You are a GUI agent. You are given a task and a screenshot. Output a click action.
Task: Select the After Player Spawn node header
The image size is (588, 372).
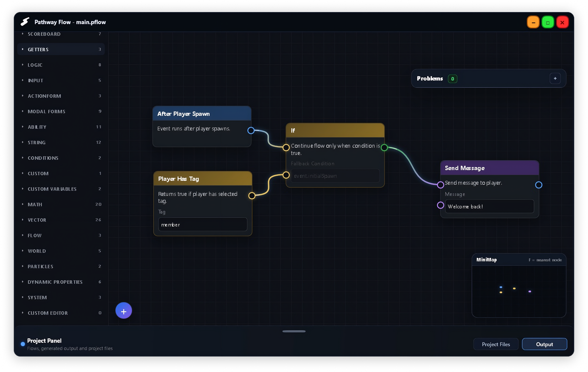202,114
